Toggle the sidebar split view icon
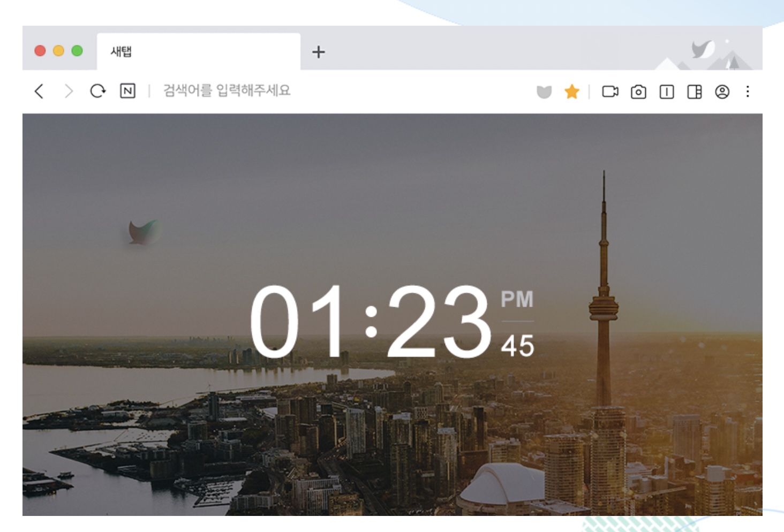The height and width of the screenshot is (532, 784). [695, 92]
